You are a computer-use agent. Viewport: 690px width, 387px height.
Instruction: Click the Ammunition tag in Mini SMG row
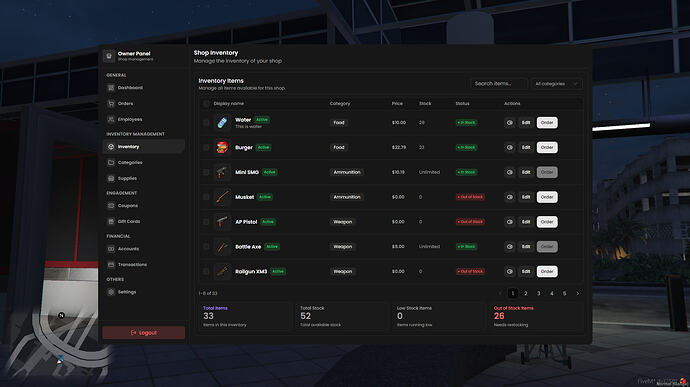point(347,172)
